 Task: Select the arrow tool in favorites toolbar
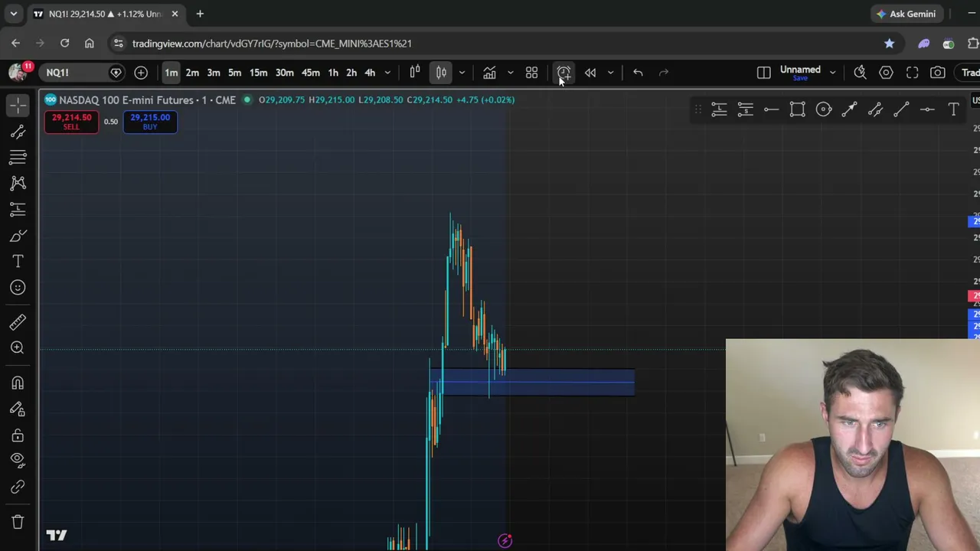point(849,110)
